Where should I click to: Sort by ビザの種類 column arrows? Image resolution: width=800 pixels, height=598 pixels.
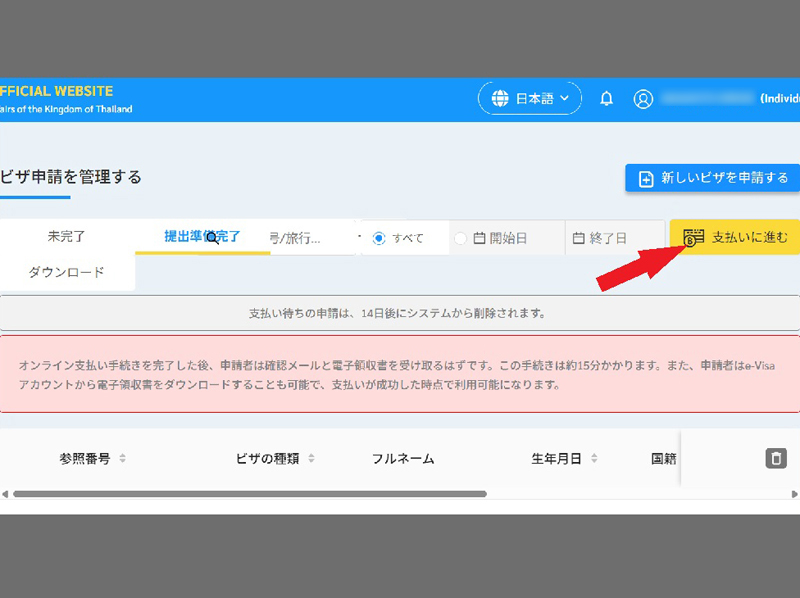coord(311,458)
